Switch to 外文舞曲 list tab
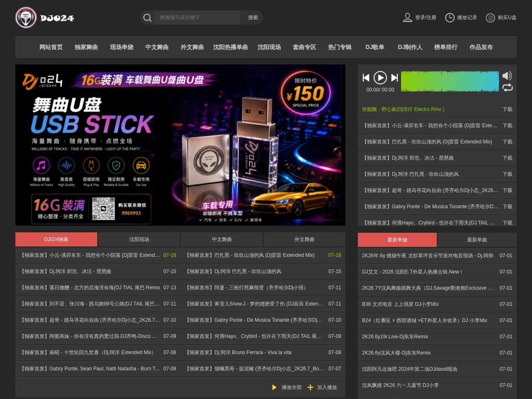 coord(304,239)
